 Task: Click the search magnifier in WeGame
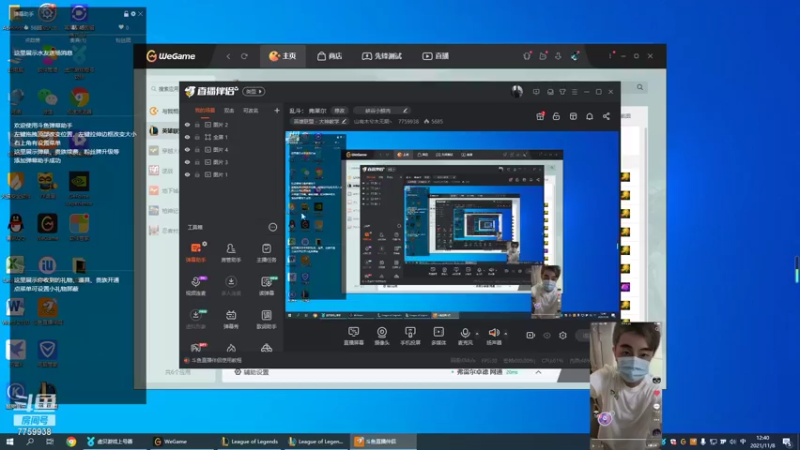pyautogui.click(x=640, y=87)
